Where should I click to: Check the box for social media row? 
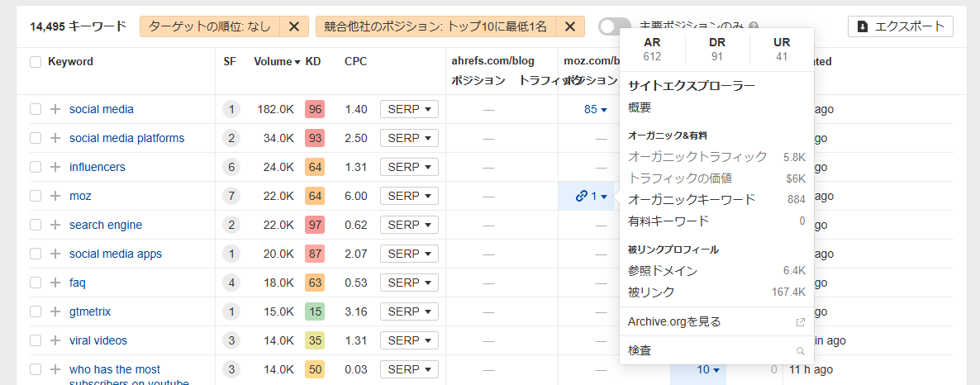36,109
